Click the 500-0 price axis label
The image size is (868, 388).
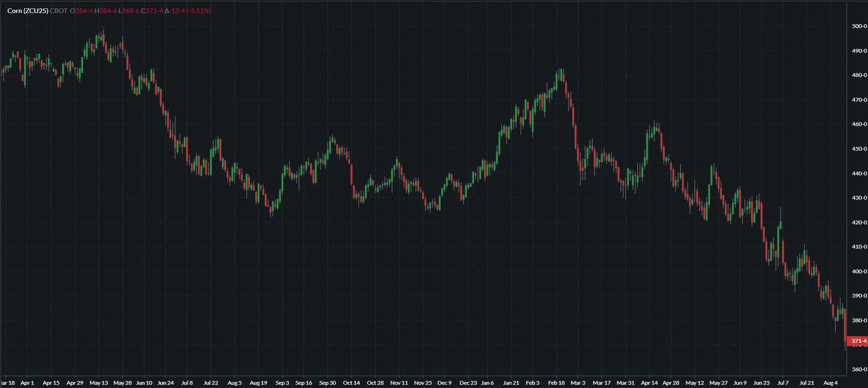(x=859, y=26)
